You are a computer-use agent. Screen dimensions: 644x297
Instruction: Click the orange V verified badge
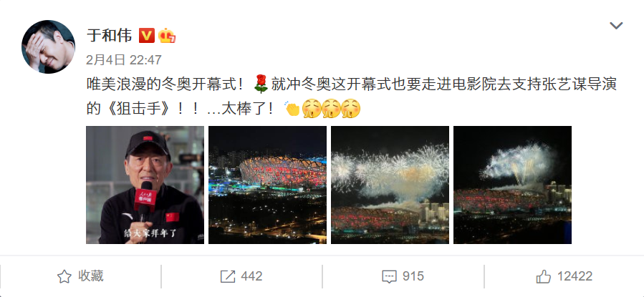pyautogui.click(x=147, y=36)
